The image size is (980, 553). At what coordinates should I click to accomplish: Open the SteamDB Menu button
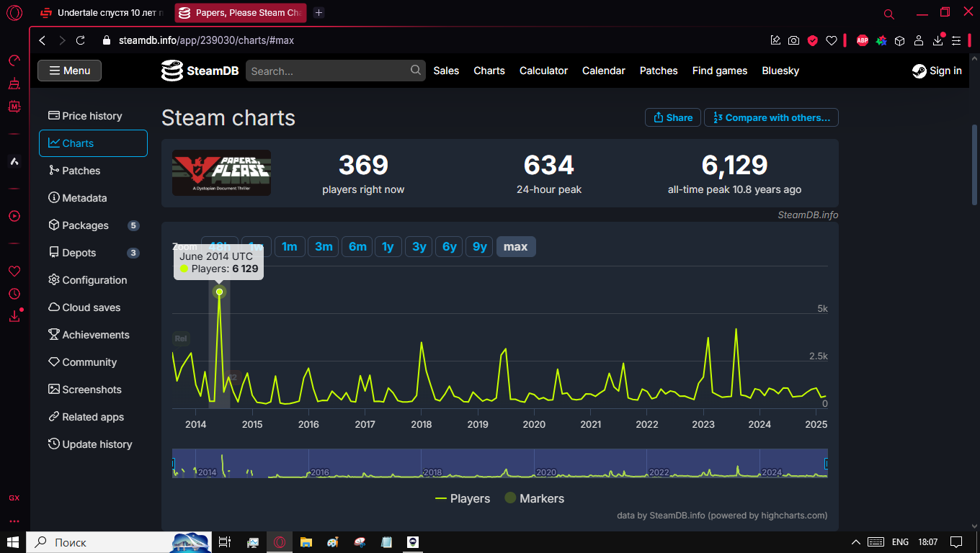tap(69, 71)
